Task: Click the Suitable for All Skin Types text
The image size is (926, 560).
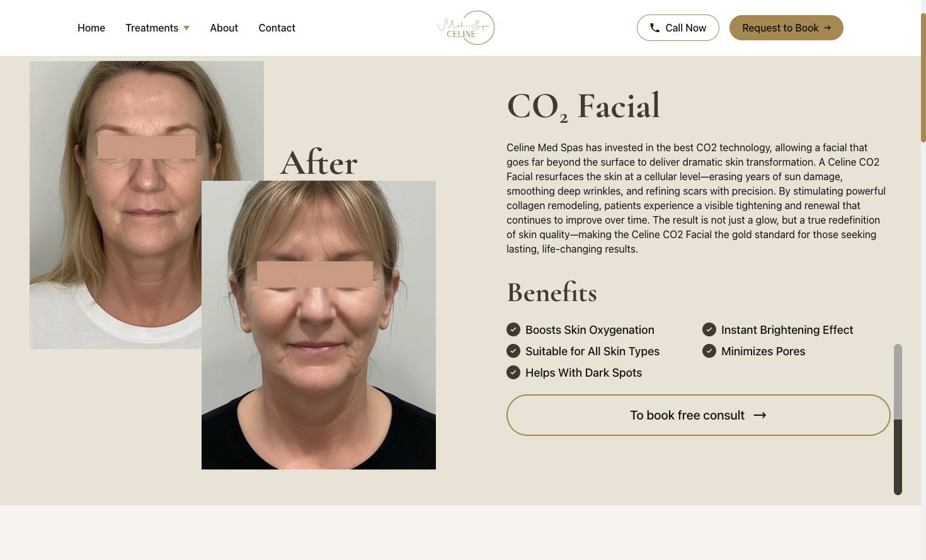Action: coord(592,351)
